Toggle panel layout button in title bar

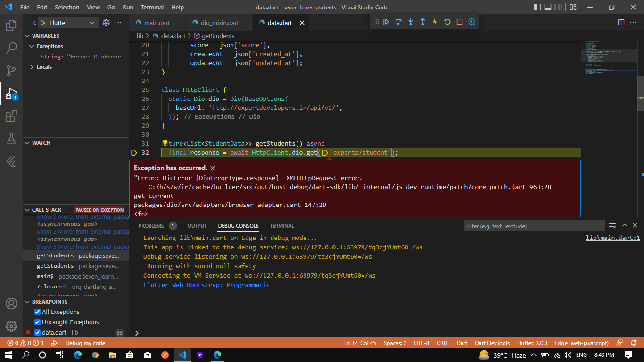tap(549, 8)
